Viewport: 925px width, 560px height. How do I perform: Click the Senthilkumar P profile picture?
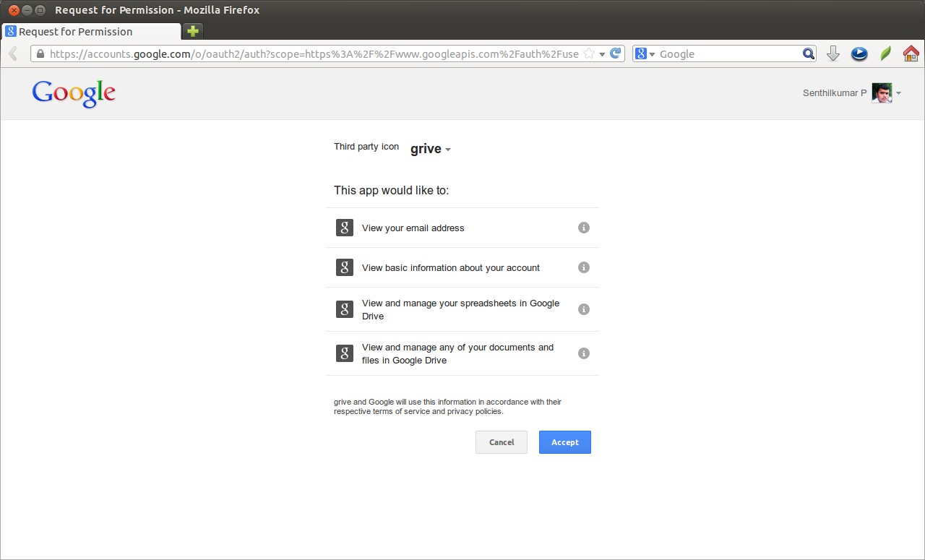[x=882, y=93]
